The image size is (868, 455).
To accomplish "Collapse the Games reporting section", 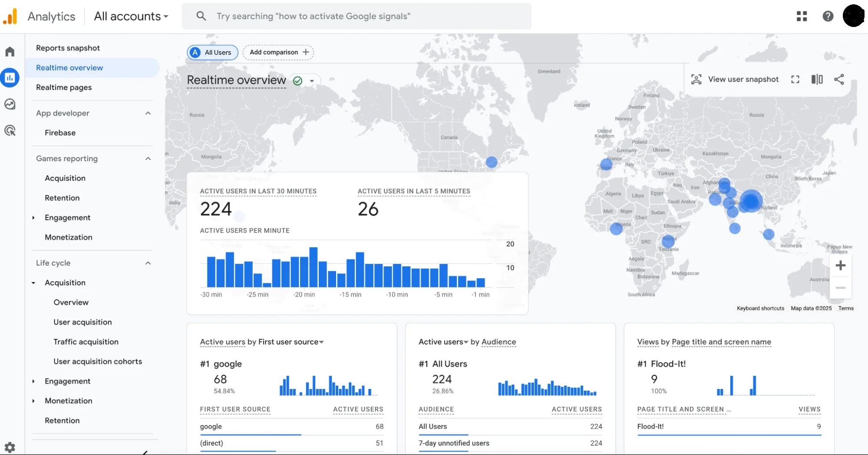I will pos(148,159).
